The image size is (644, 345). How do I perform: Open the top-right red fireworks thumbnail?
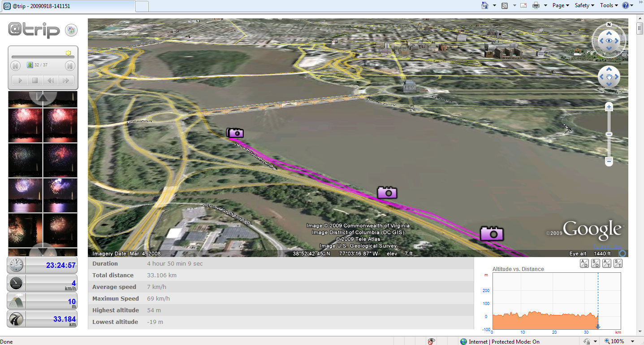(60, 125)
